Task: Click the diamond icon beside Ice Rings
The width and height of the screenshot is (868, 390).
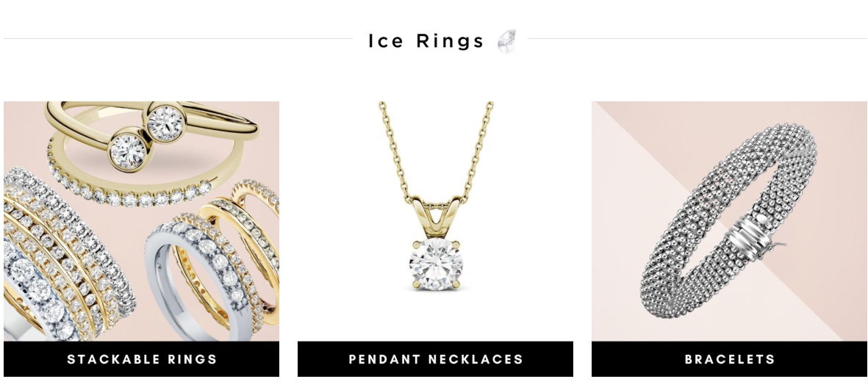Action: [x=507, y=41]
